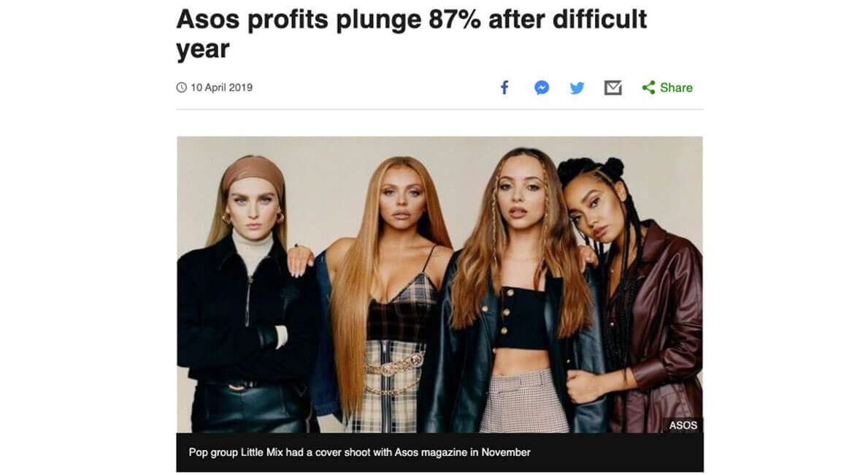Click the plaid camisole top in photo
This screenshot has height=475, width=868.
404,311
